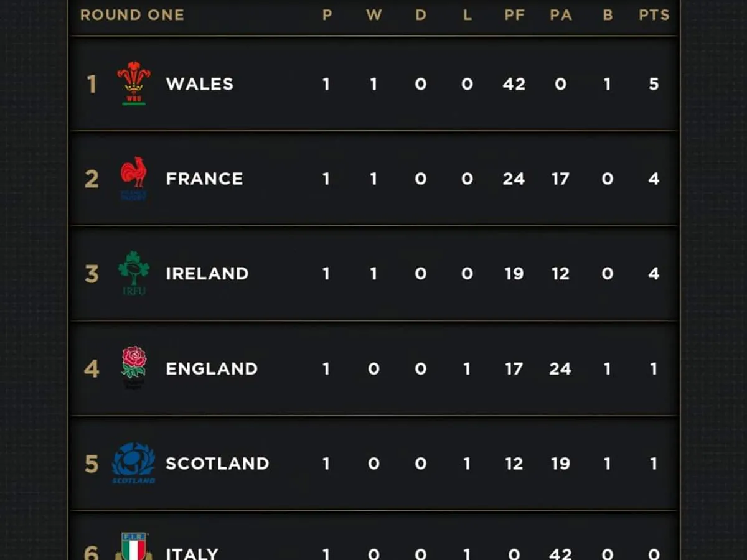The image size is (747, 560).
Task: Open the ENGLAND team entry
Action: coord(212,369)
